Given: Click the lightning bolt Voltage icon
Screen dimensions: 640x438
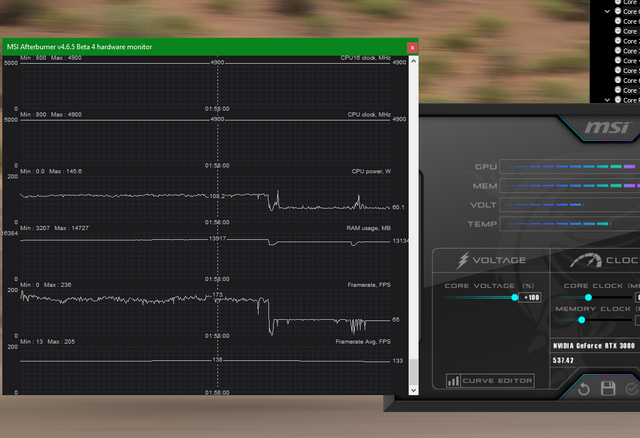Looking at the screenshot, I should tap(462, 260).
